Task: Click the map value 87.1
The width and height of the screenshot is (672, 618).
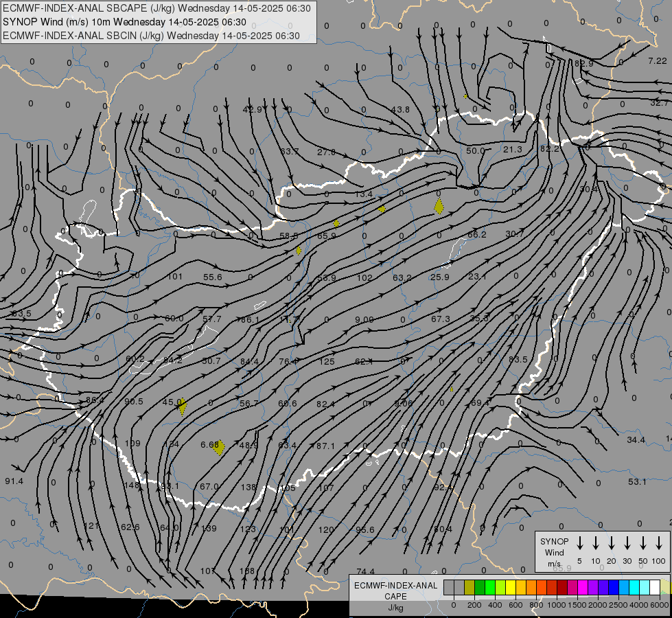Action: (325, 446)
